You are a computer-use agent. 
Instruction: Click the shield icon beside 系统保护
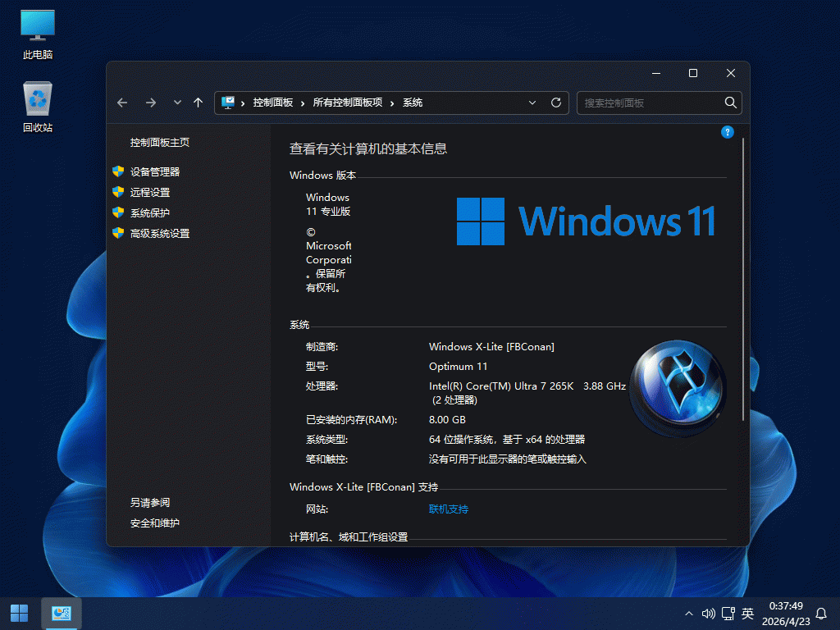point(118,212)
